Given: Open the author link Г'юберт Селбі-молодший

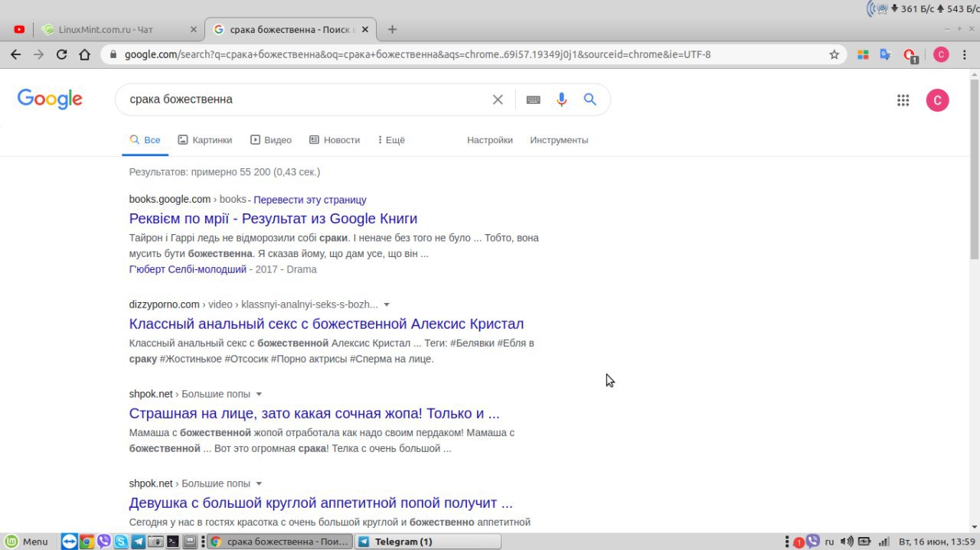Looking at the screenshot, I should tap(188, 269).
